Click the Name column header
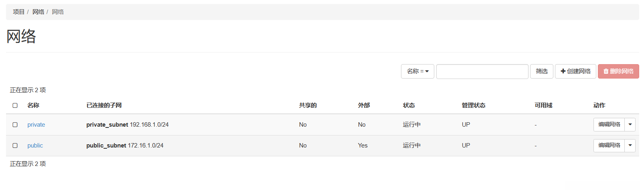644x194 pixels. pos(33,105)
